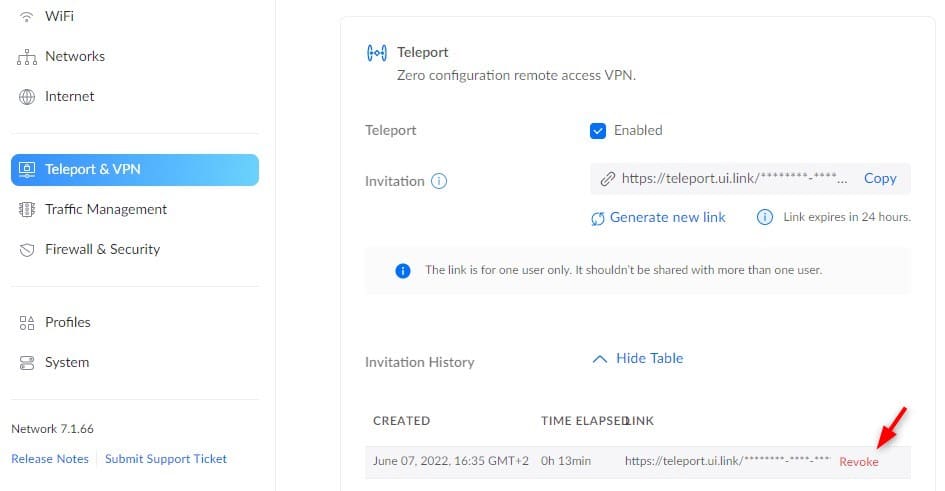This screenshot has height=491, width=945.
Task: Uncheck the Teleport Enabled checkbox
Action: click(597, 131)
